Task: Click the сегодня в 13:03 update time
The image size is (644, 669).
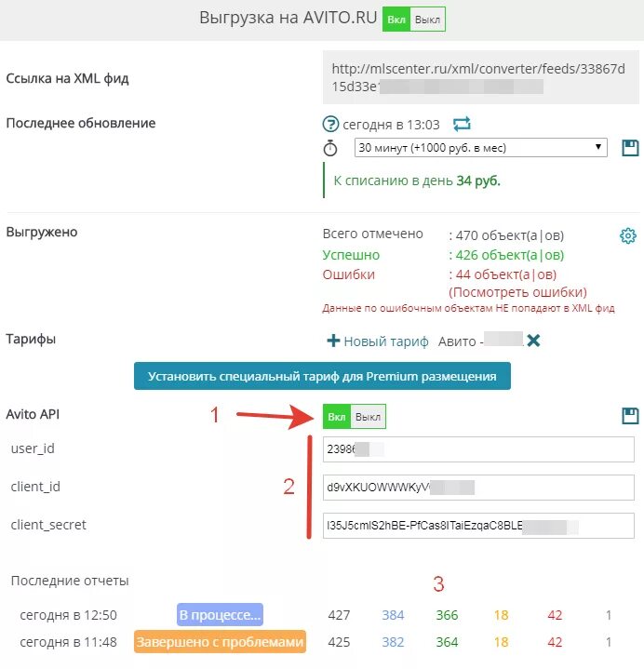Action: point(391,125)
